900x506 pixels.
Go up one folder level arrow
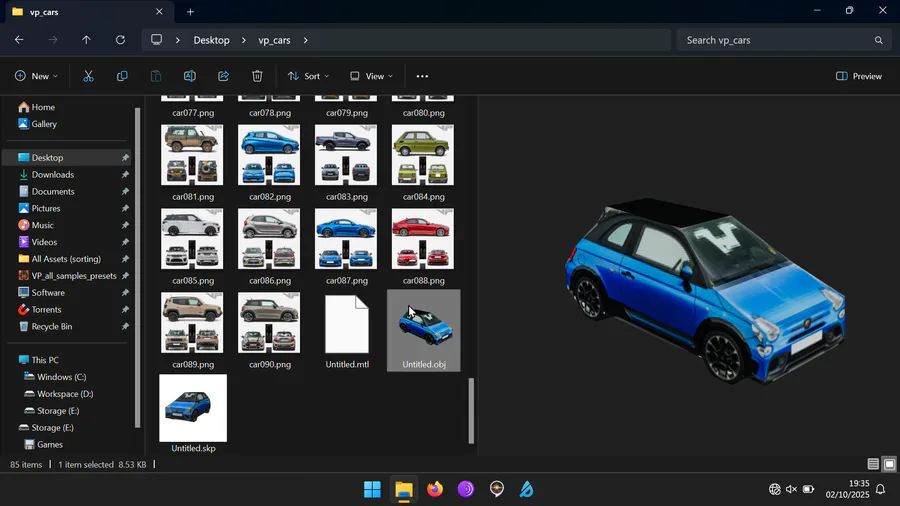86,40
